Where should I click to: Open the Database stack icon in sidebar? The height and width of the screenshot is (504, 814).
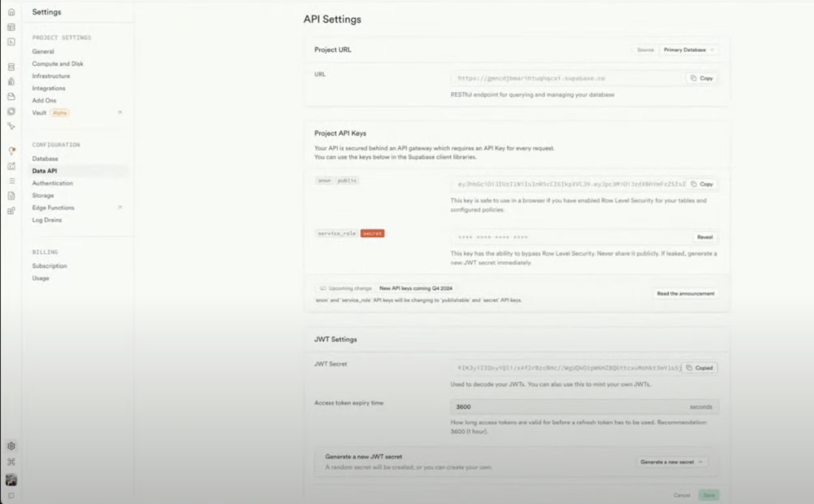11,67
